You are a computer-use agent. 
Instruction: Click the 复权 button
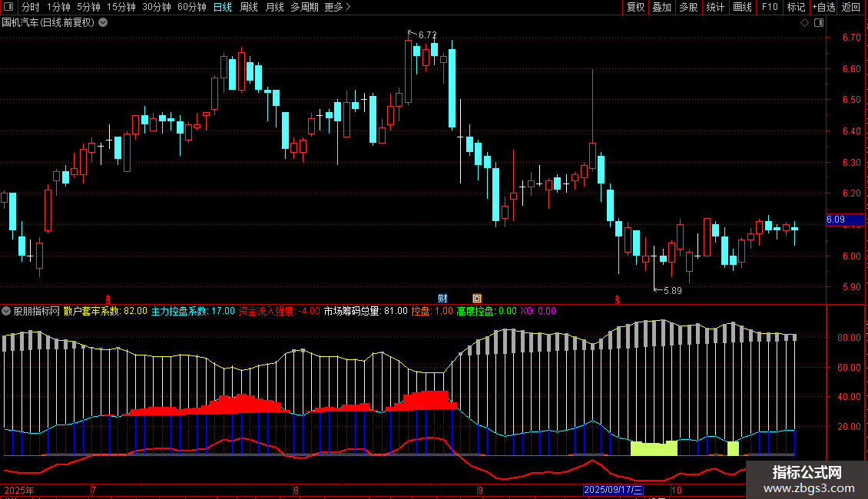pyautogui.click(x=635, y=7)
